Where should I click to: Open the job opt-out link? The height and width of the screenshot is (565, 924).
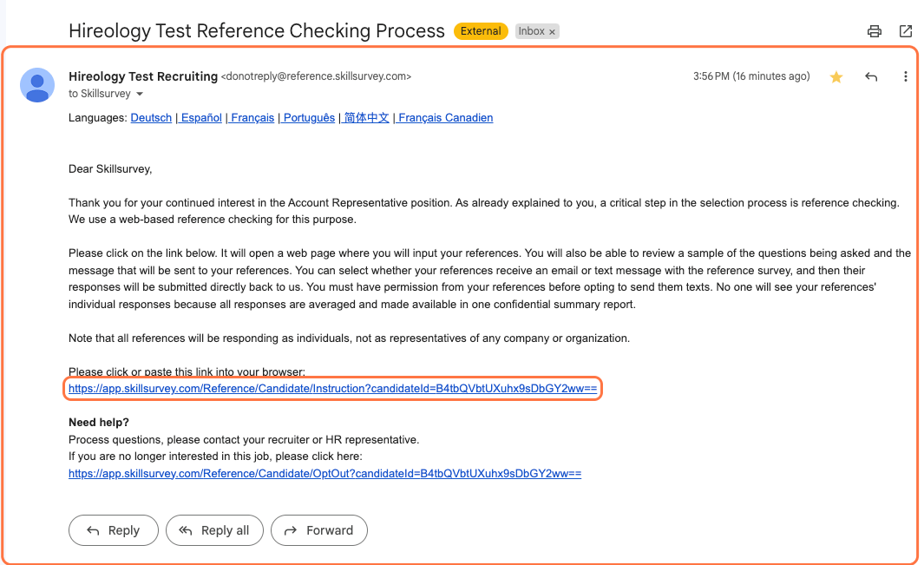tap(325, 473)
